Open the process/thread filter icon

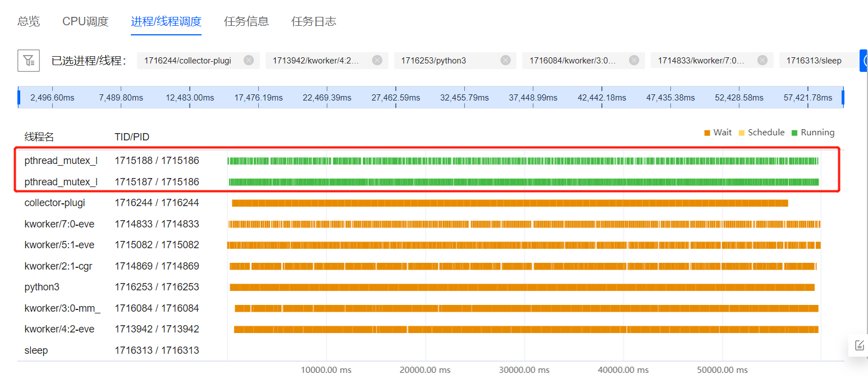[x=29, y=61]
